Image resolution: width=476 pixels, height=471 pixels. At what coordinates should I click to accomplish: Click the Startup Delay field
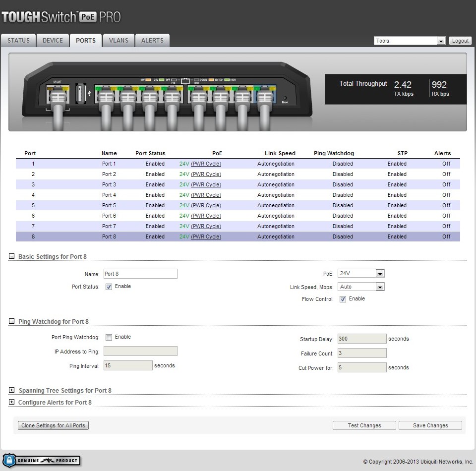coord(362,339)
